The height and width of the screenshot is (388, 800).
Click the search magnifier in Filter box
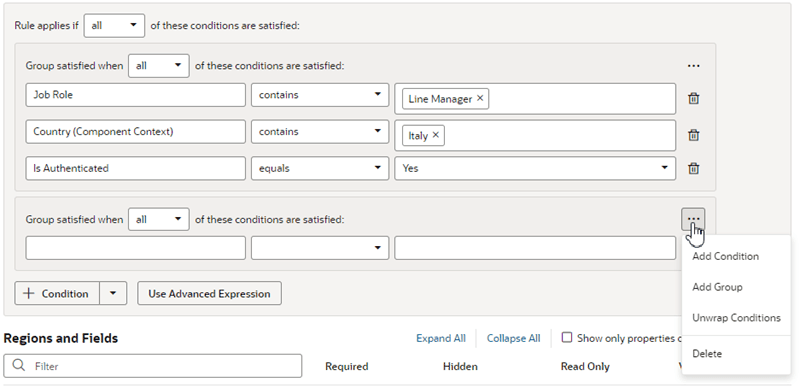(19, 366)
